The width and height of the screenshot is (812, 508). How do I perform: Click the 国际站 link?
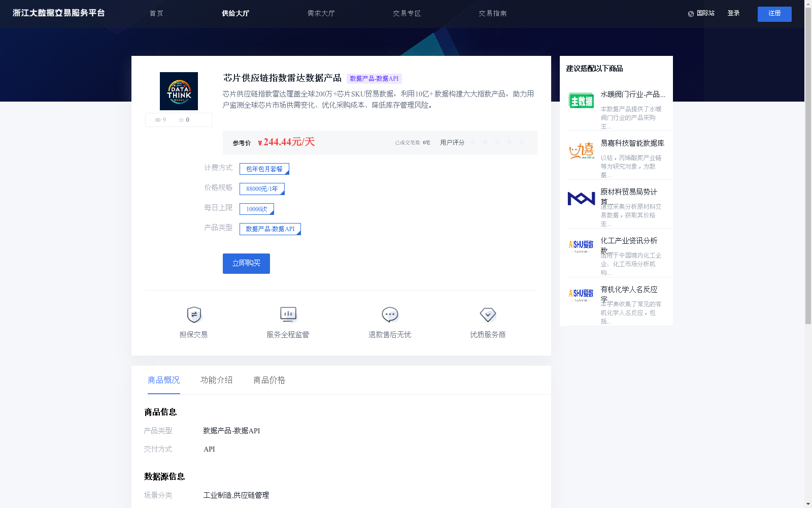click(705, 13)
